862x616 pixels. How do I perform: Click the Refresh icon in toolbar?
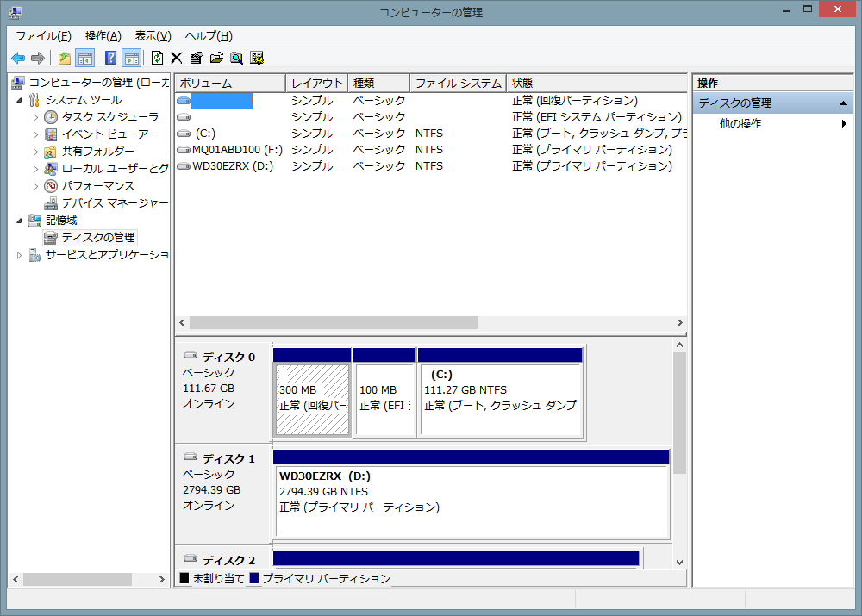pyautogui.click(x=157, y=58)
